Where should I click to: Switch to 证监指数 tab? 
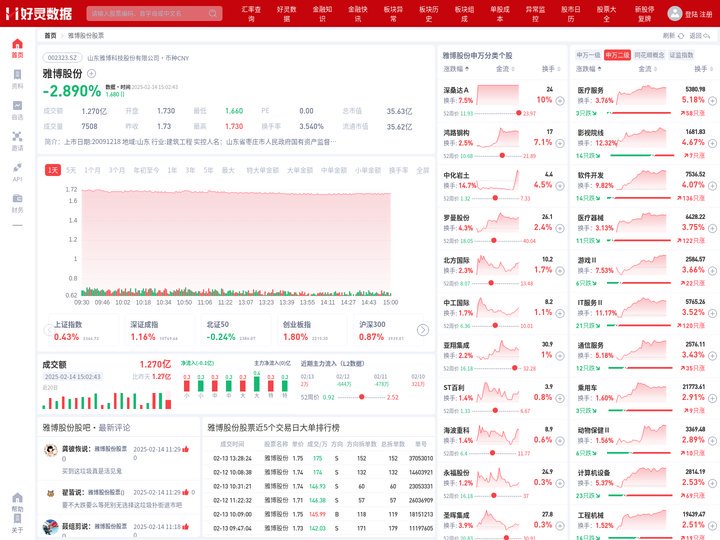(x=681, y=55)
